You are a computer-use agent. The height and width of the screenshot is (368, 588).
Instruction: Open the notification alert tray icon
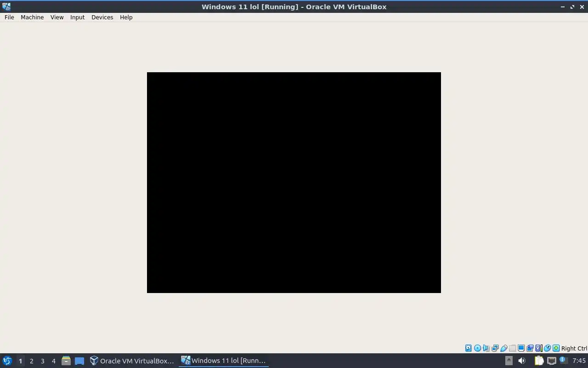click(x=563, y=361)
